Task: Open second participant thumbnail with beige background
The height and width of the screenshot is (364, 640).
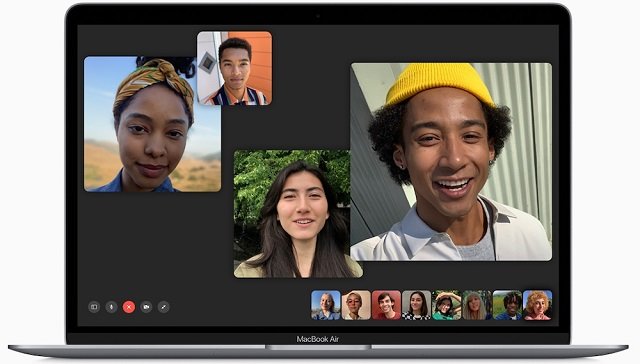Action: click(356, 305)
